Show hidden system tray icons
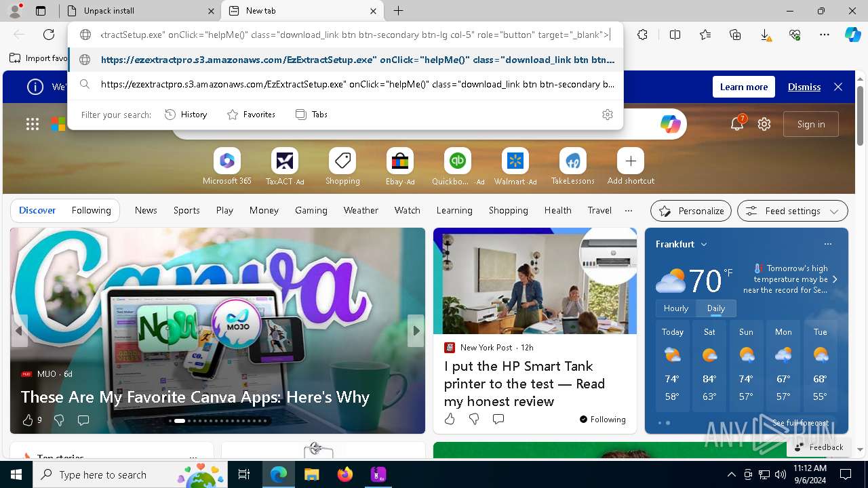Viewport: 868px width, 488px height. [731, 474]
